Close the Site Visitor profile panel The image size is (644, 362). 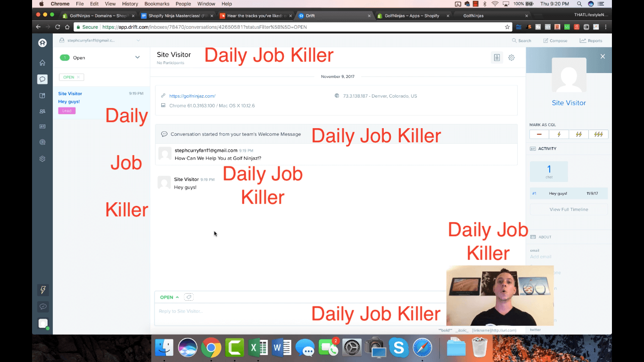click(x=603, y=57)
